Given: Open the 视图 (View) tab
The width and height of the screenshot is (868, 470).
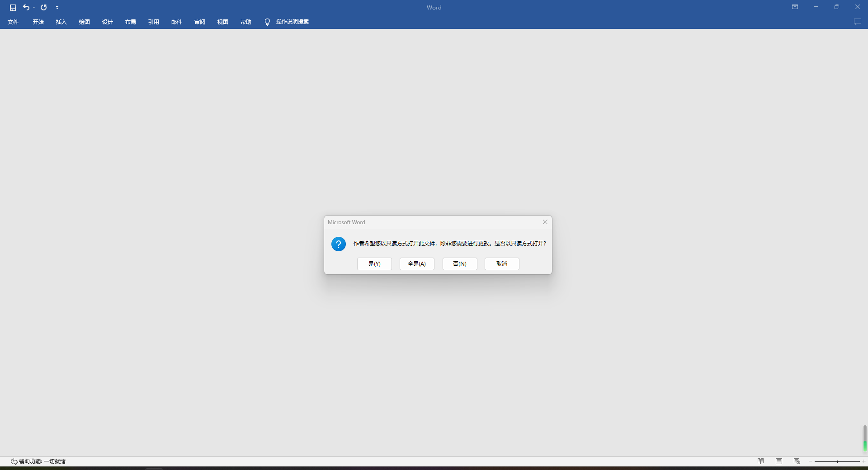Looking at the screenshot, I should tap(222, 22).
